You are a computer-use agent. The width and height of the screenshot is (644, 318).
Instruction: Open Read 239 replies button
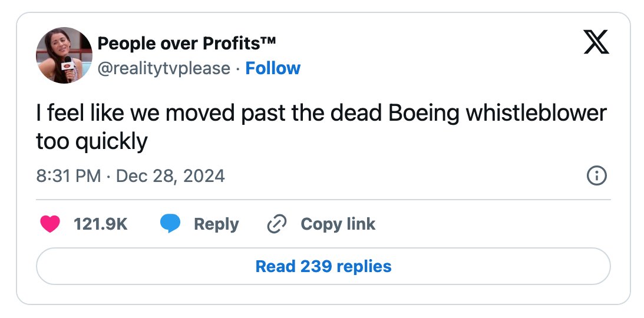point(323,266)
